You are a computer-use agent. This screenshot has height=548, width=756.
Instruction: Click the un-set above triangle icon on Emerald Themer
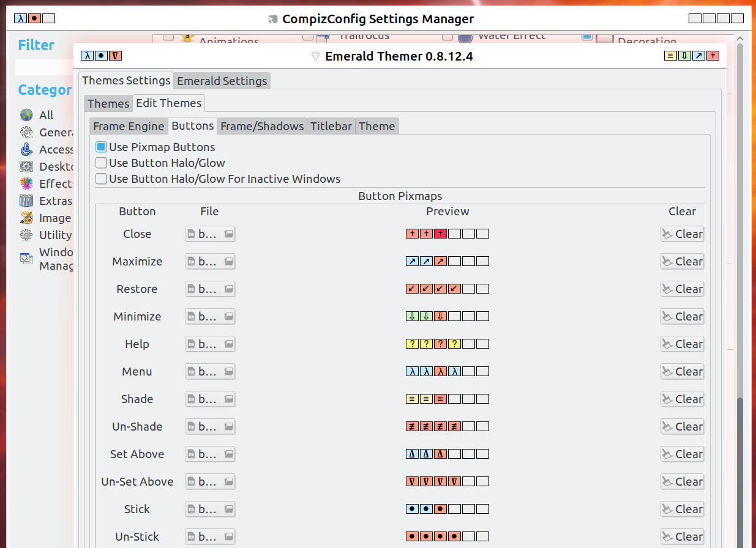coord(116,56)
